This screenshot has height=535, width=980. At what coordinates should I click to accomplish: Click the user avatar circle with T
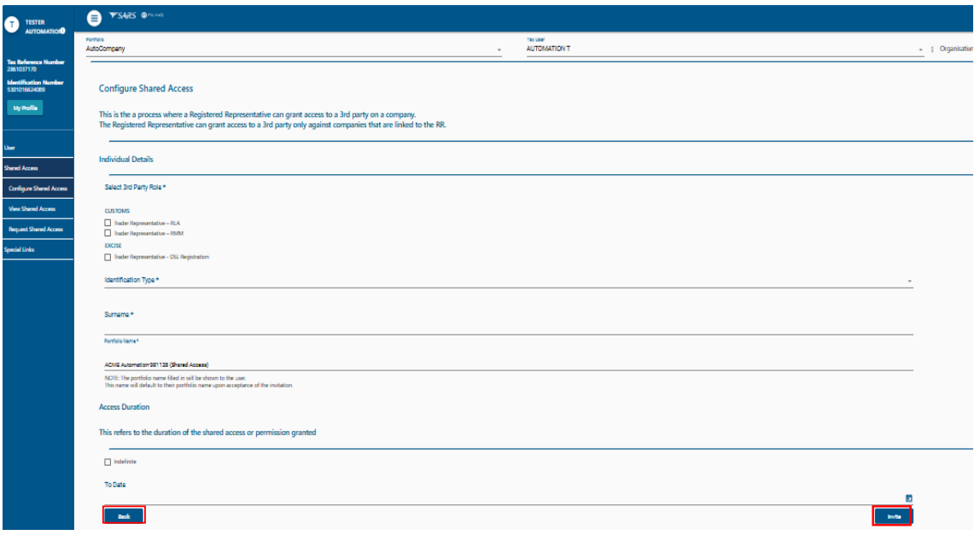pos(13,25)
